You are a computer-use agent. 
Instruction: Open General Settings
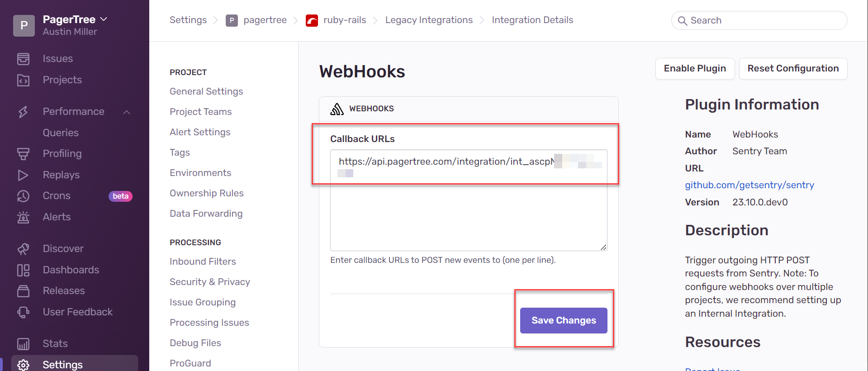[206, 91]
